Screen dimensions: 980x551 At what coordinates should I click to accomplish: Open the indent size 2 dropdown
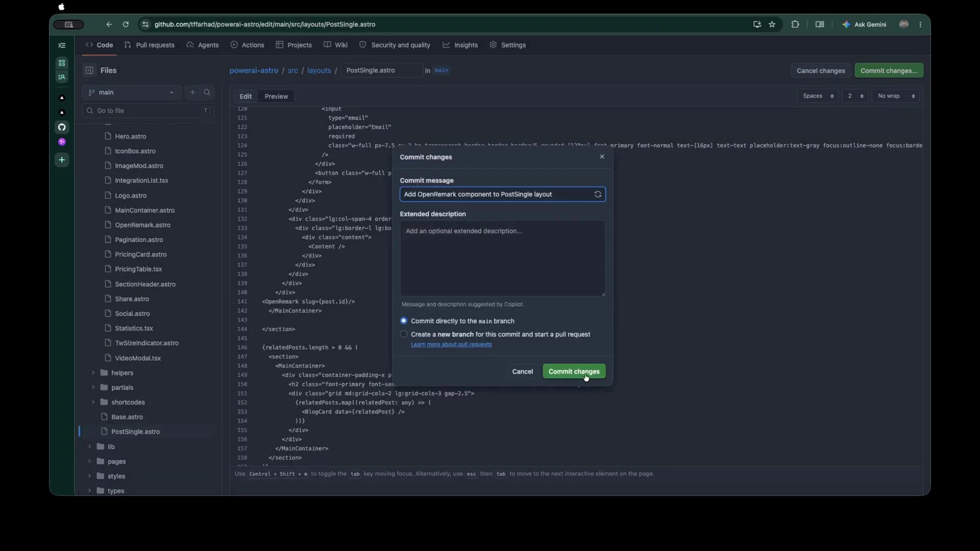click(854, 96)
